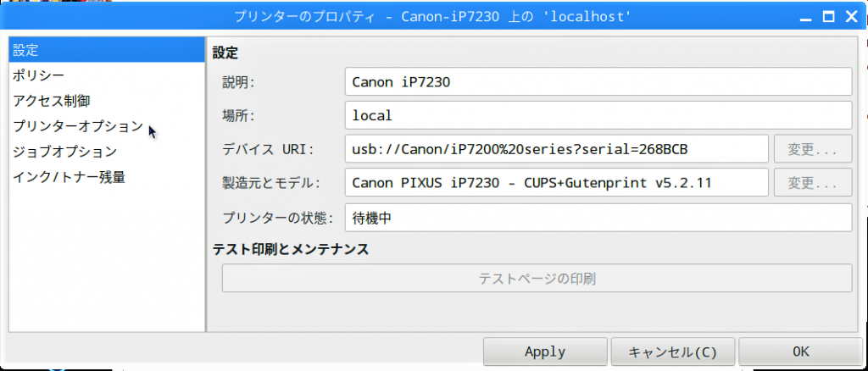
Task: Select 設定 in the sidebar list
Action: click(x=107, y=50)
